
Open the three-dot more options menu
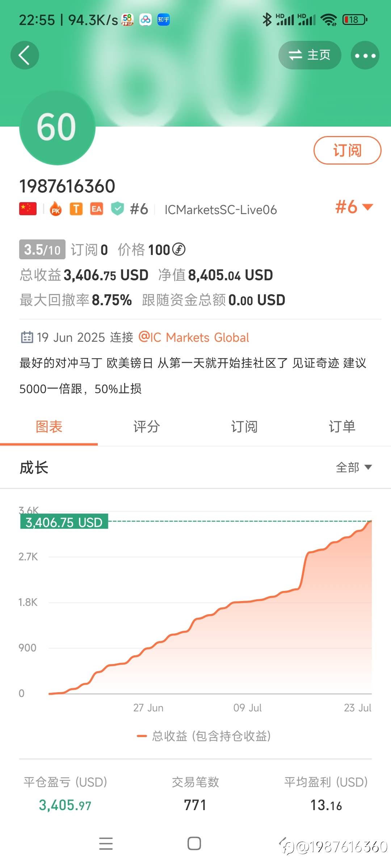(x=365, y=55)
